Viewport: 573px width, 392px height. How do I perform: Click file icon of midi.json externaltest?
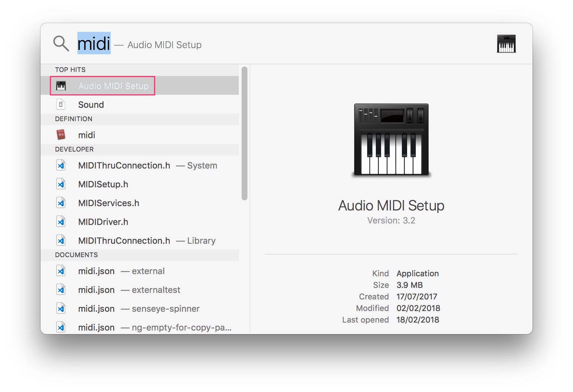61,290
